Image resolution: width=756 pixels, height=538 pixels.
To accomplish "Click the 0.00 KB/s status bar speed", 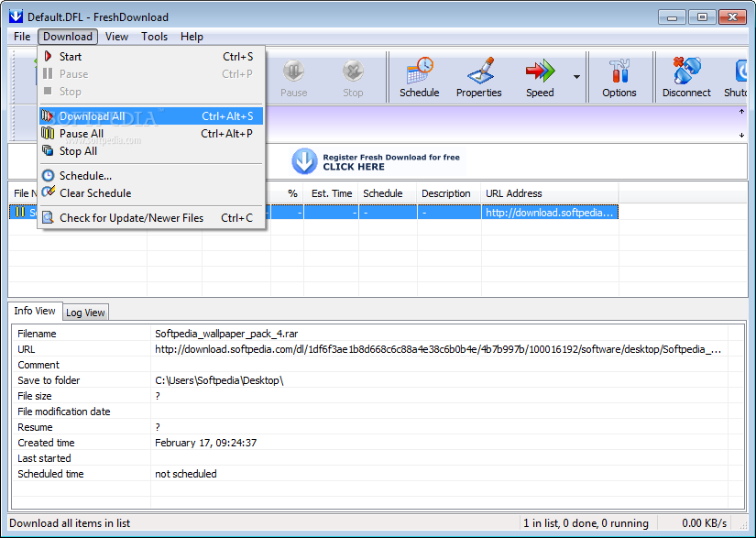I will [x=704, y=523].
